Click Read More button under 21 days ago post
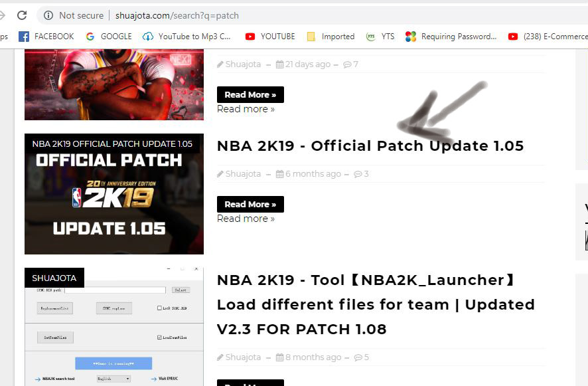The image size is (588, 386). point(250,94)
